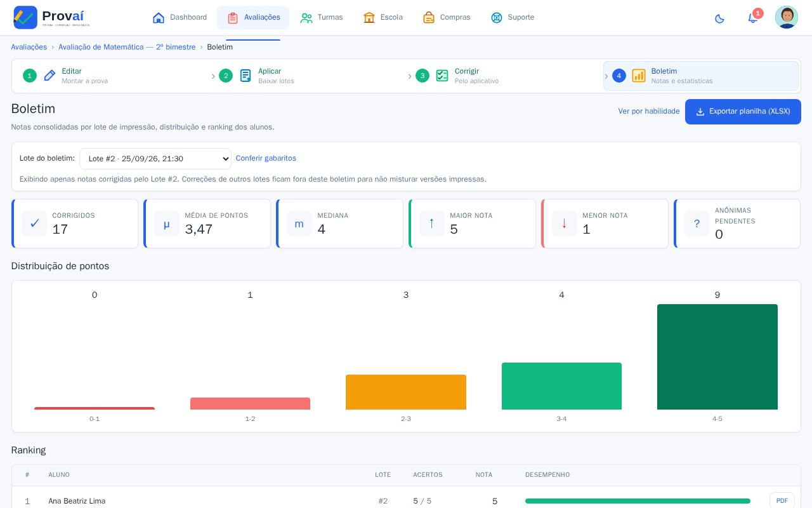The height and width of the screenshot is (508, 812).
Task: Download PDF for Ana Beatriz Lima
Action: [782, 500]
